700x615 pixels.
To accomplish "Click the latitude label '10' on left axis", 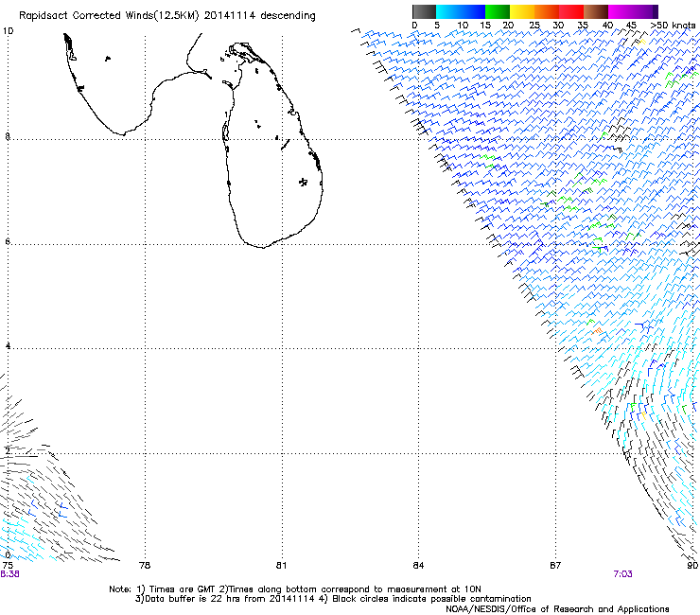I will [x=8, y=31].
